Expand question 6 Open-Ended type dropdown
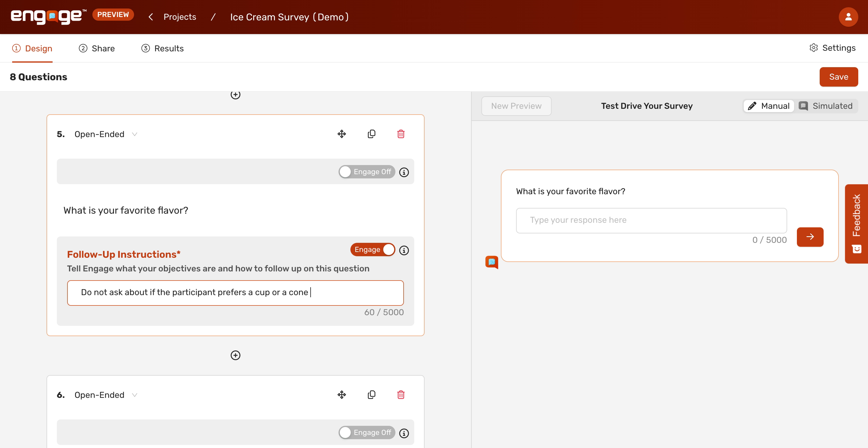The height and width of the screenshot is (448, 868). [106, 395]
